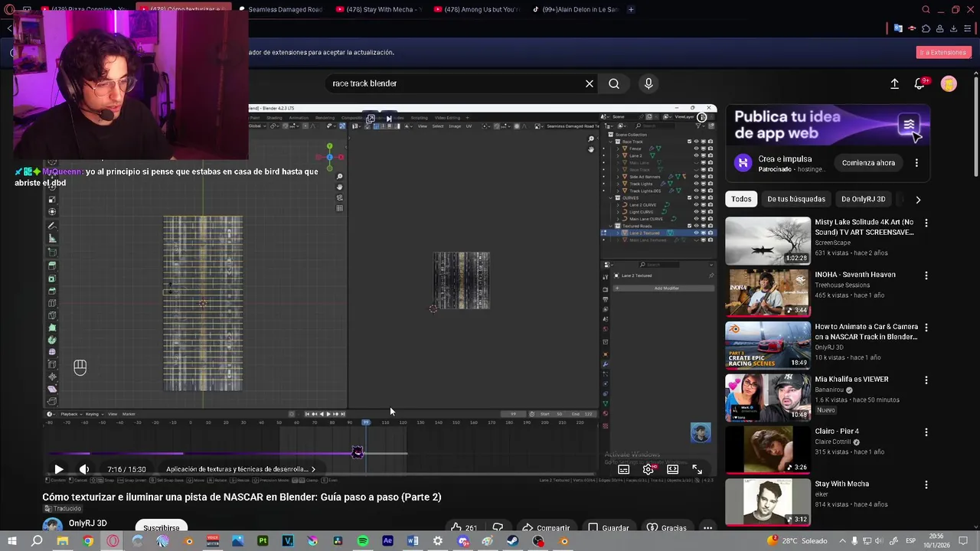The image size is (980, 551).
Task: Click the page vertical scrollbar
Action: coord(975,126)
